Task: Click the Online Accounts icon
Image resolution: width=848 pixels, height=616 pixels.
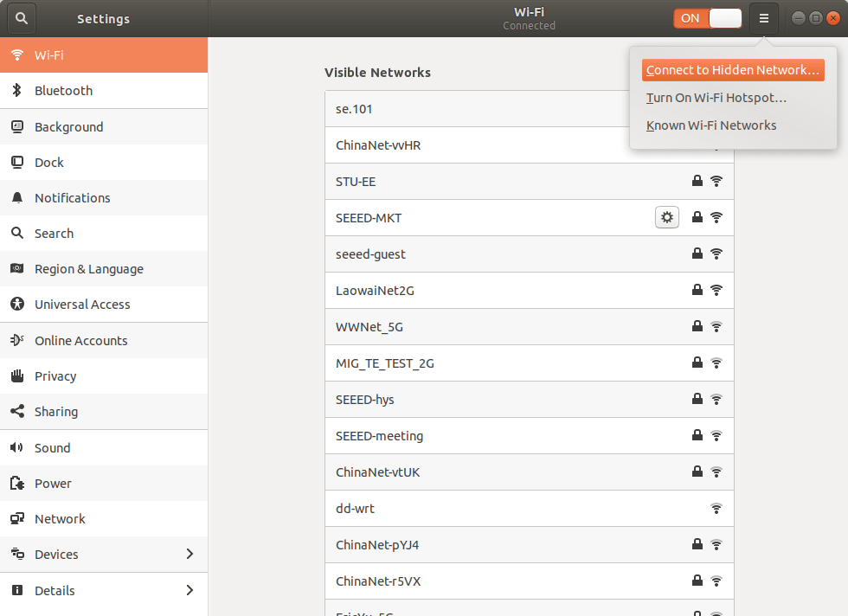Action: pos(17,340)
